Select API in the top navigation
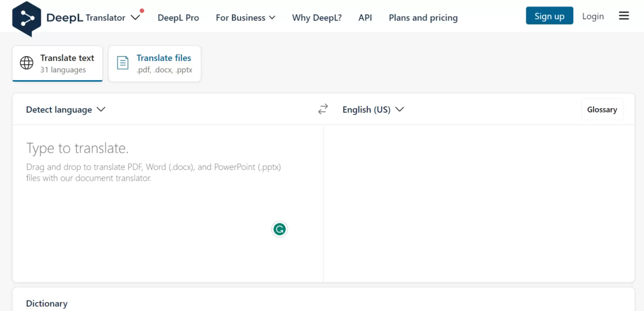The width and height of the screenshot is (644, 311). click(x=365, y=18)
